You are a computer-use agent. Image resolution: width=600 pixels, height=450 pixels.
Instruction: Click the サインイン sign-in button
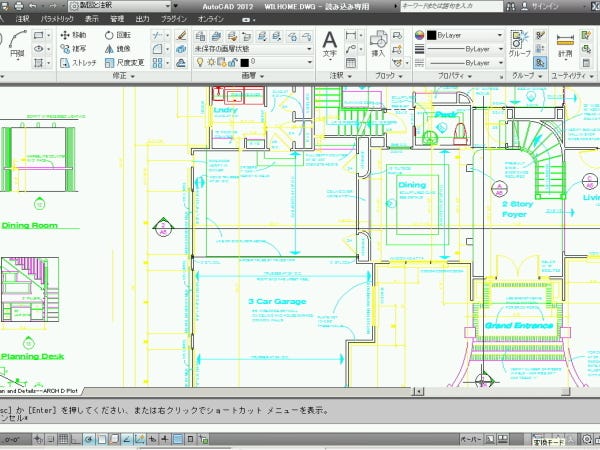pyautogui.click(x=544, y=6)
